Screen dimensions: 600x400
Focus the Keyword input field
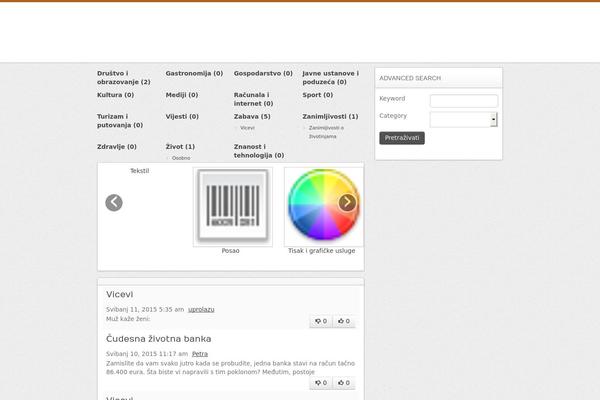[x=464, y=101]
